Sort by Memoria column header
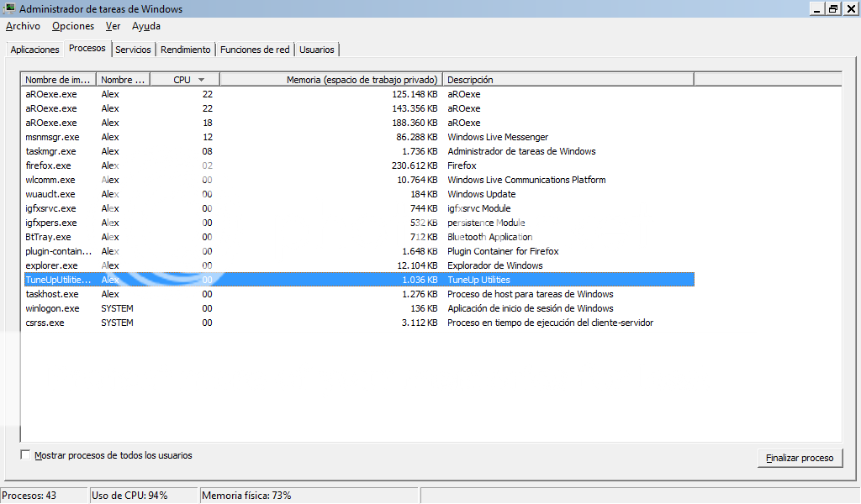The height and width of the screenshot is (504, 861). pos(330,80)
